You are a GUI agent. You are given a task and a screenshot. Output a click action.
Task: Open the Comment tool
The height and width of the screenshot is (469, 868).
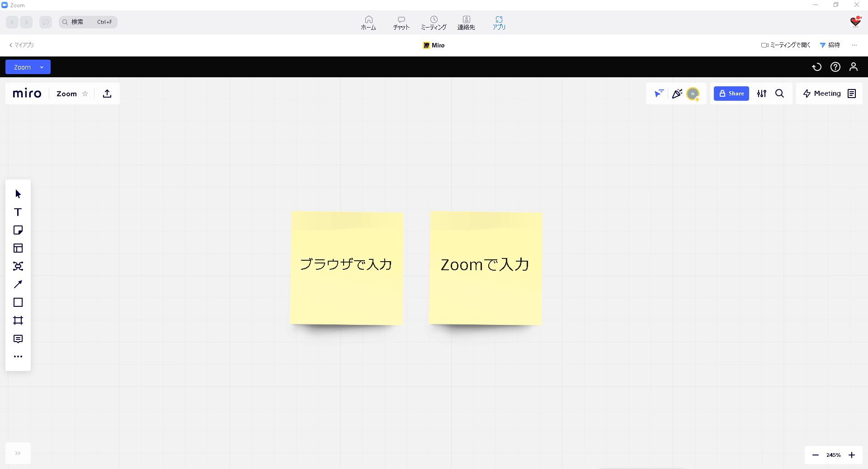(x=18, y=338)
